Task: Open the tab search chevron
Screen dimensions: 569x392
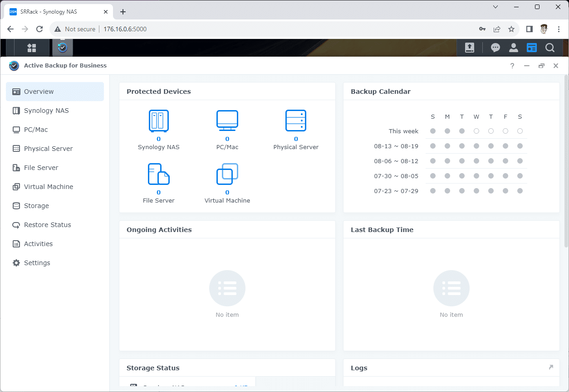Action: pos(495,7)
